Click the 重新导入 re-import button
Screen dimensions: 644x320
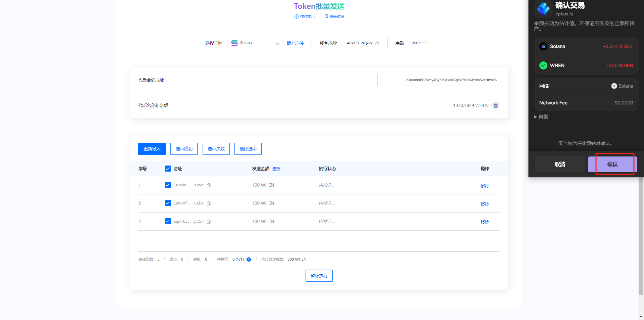(152, 149)
